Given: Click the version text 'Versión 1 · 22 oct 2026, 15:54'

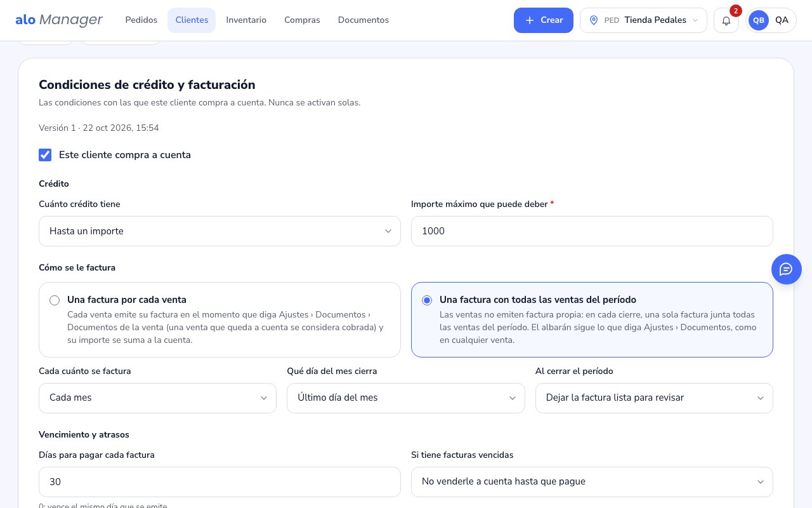Looking at the screenshot, I should pos(99,128).
